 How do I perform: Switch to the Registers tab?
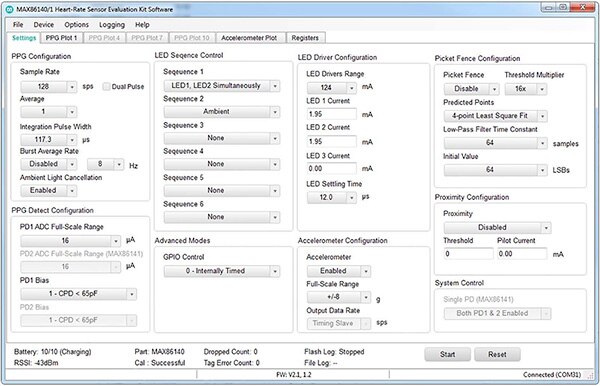pyautogui.click(x=305, y=38)
